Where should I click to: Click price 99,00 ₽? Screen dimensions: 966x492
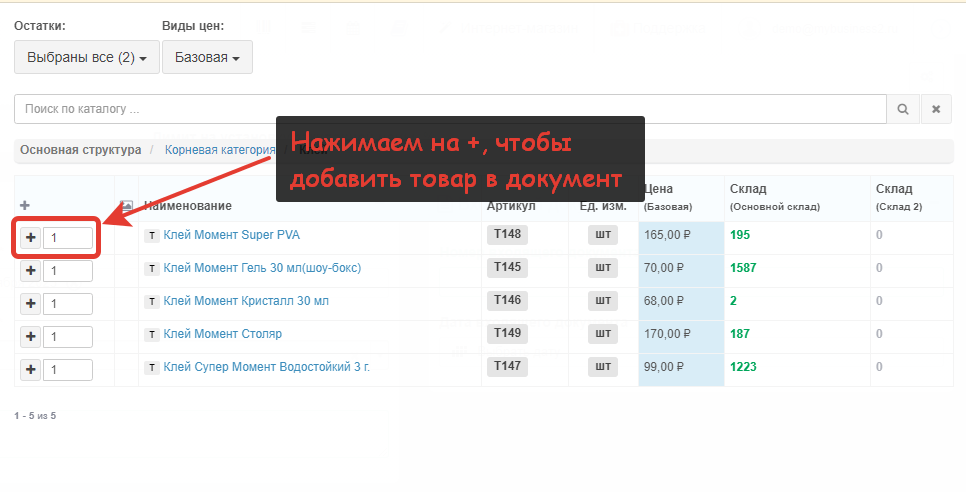pyautogui.click(x=664, y=367)
